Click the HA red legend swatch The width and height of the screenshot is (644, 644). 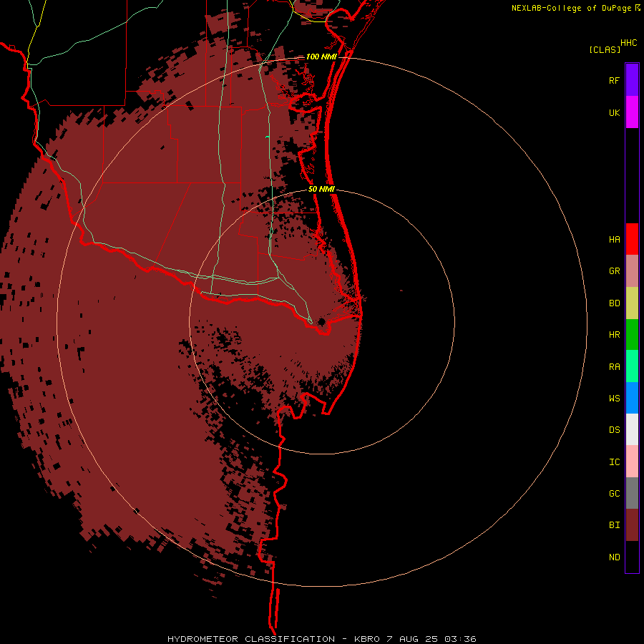click(x=632, y=239)
